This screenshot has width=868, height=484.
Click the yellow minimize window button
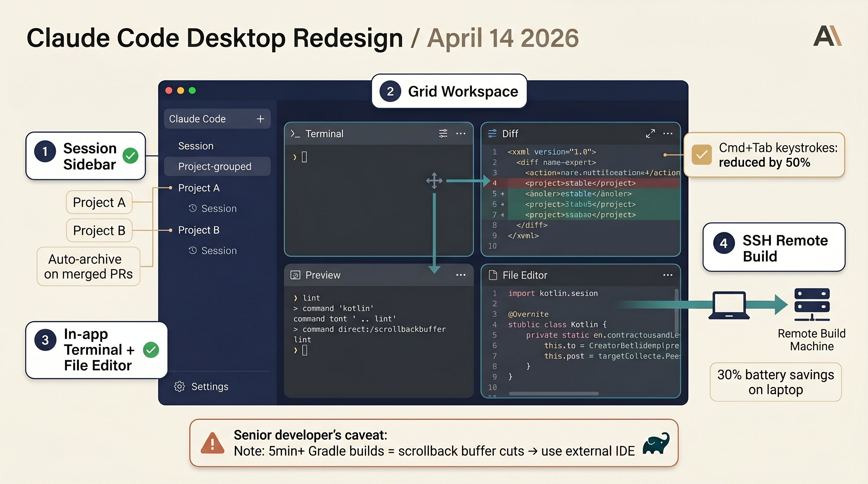(181, 90)
